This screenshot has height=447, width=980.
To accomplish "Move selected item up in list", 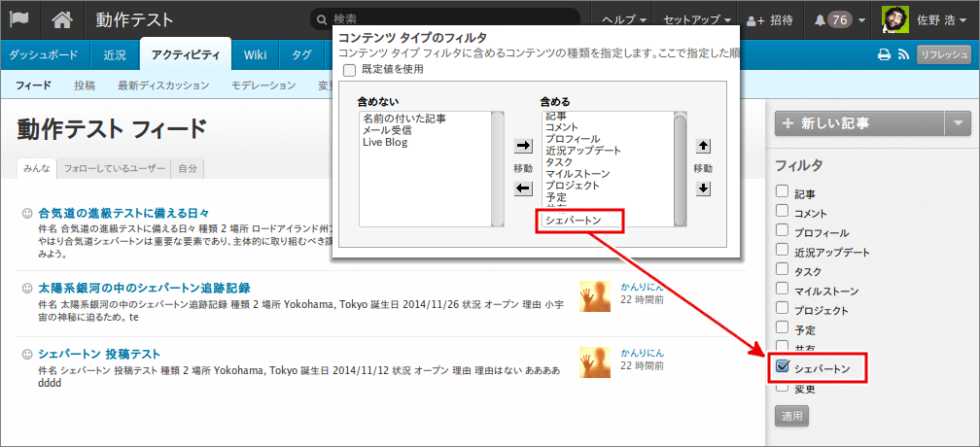I will (x=705, y=146).
